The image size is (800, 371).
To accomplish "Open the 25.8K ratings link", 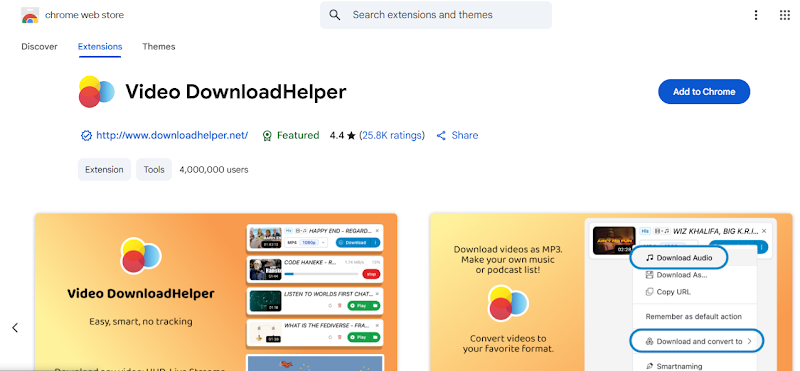I will [x=392, y=135].
